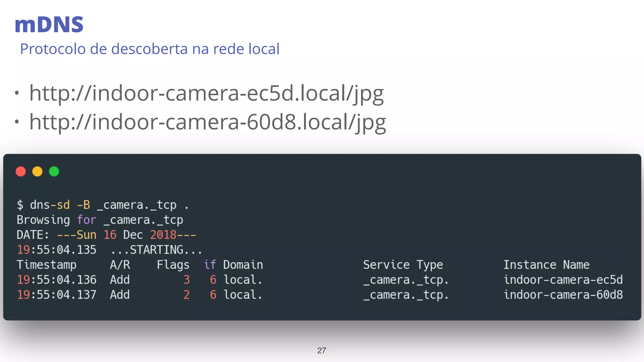Select instance name indoor-camera-ec5d in terminal
This screenshot has height=362, width=644.
click(x=563, y=280)
